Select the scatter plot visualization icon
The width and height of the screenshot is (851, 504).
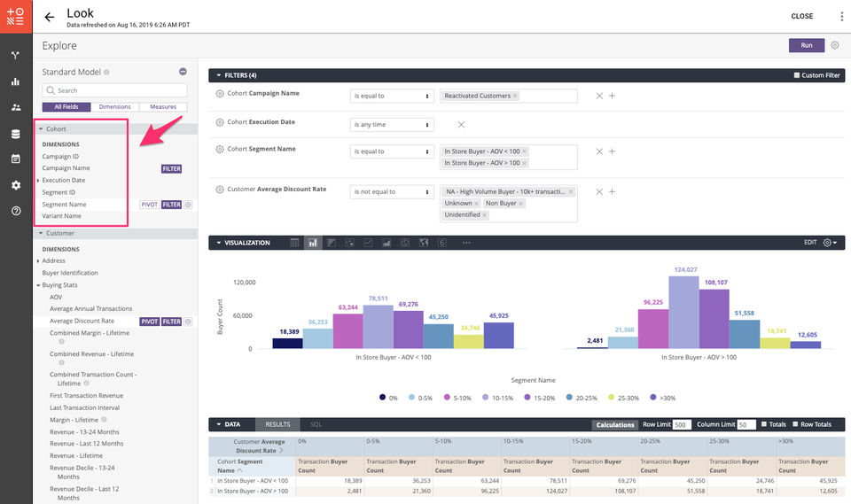[350, 243]
